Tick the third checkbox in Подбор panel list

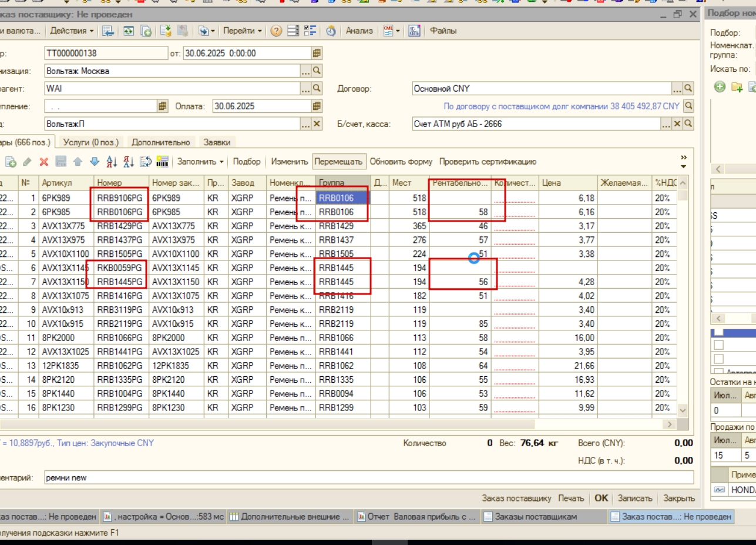click(718, 359)
